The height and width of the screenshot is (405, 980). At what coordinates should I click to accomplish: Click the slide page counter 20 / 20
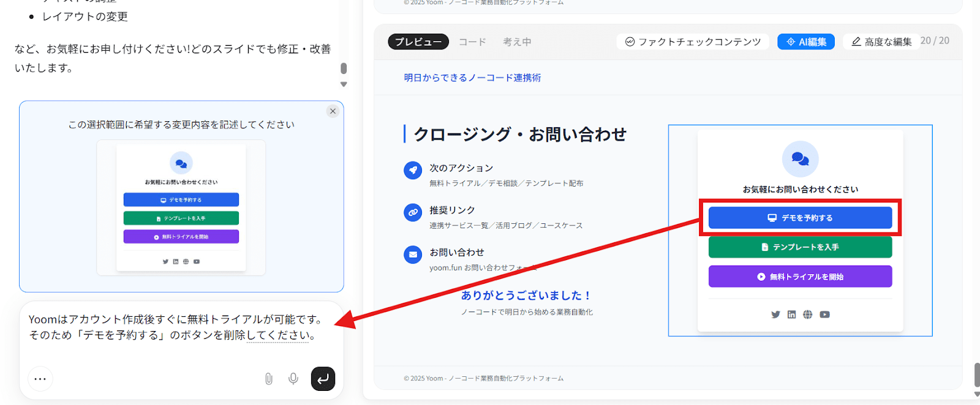pos(935,40)
